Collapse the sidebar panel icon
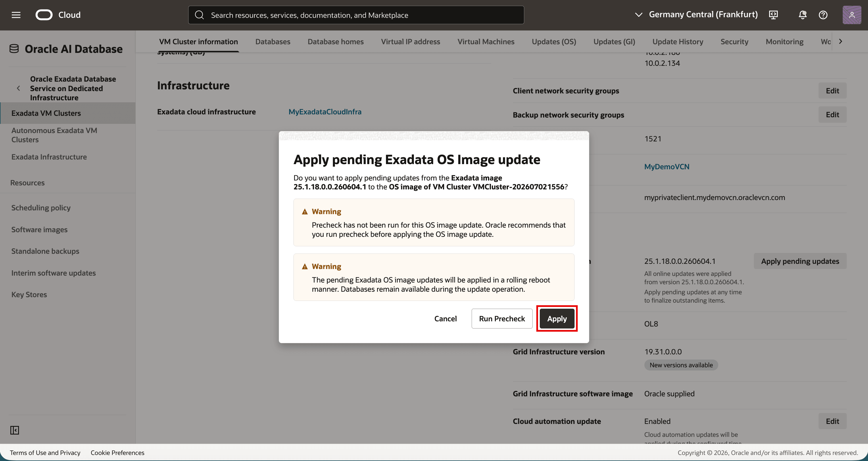Screen dimensions: 868x461 14,430
